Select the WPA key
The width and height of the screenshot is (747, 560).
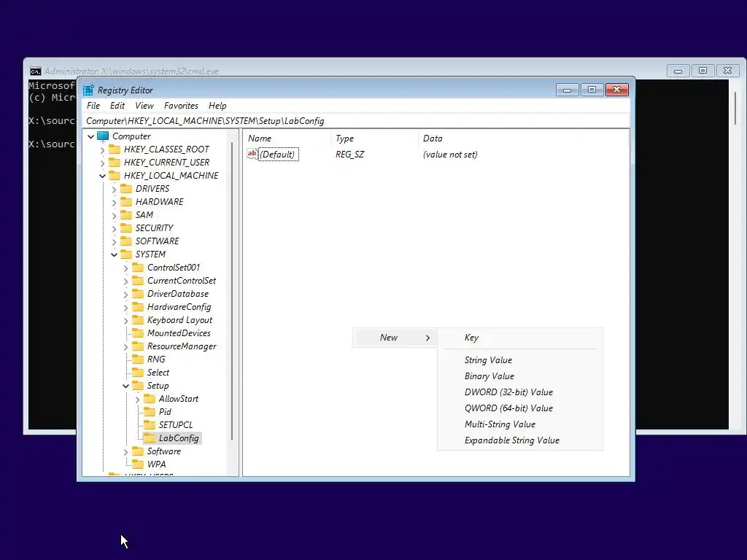tap(156, 464)
